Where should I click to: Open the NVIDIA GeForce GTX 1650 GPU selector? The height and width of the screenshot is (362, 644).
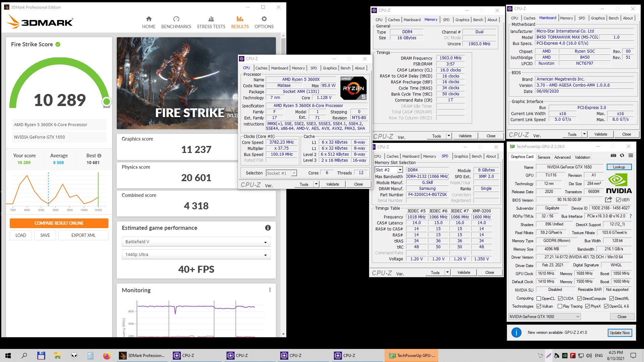(x=544, y=316)
